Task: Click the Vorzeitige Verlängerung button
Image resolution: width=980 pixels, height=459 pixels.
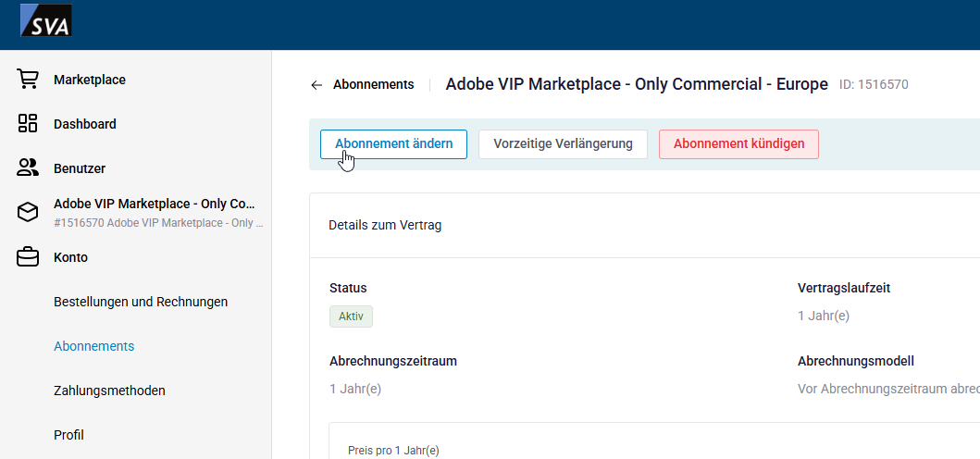Action: (x=564, y=144)
